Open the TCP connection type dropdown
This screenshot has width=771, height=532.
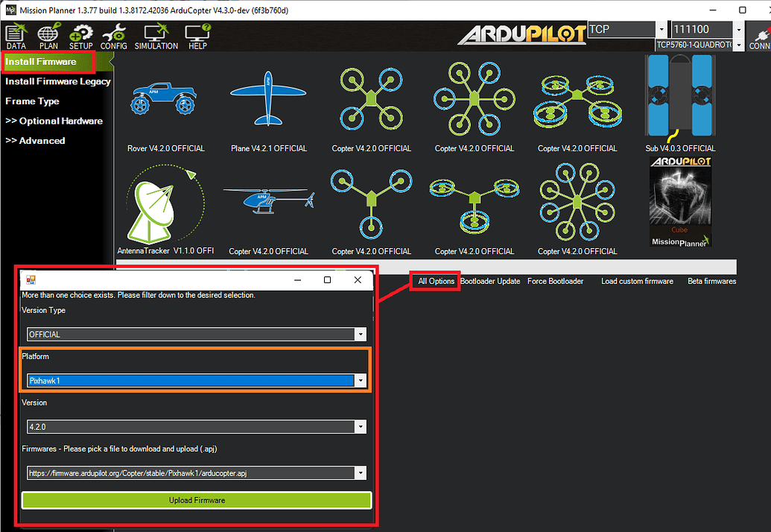point(661,30)
